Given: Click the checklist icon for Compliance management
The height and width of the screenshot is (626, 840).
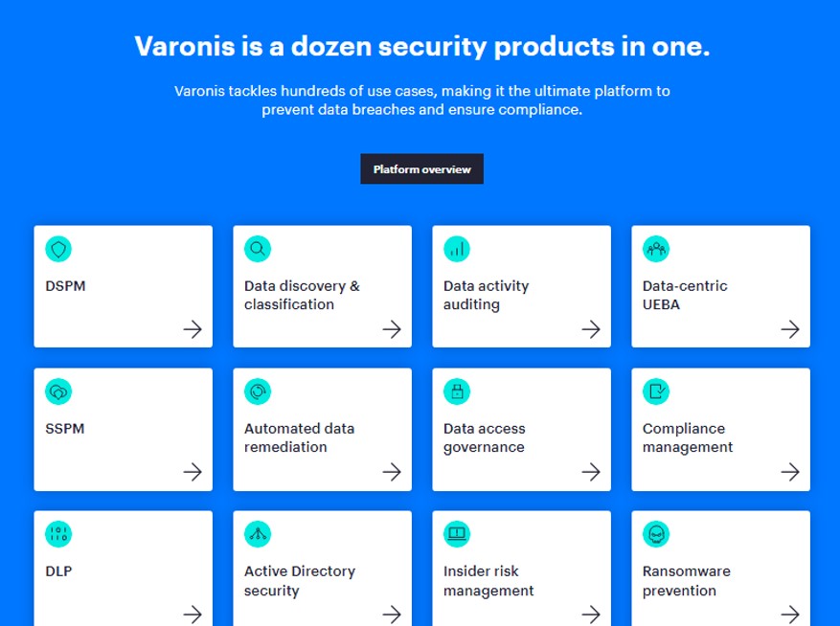Looking at the screenshot, I should 656,392.
